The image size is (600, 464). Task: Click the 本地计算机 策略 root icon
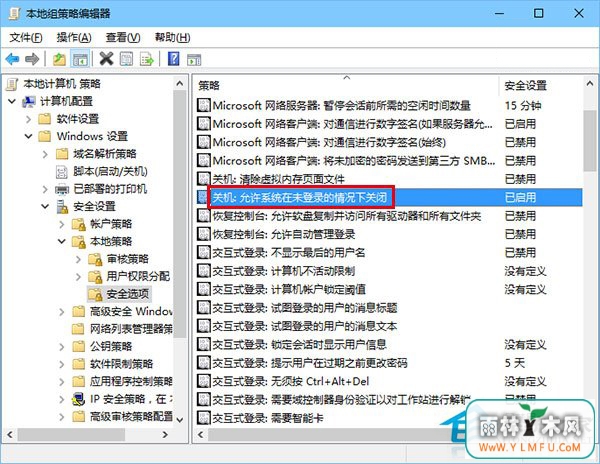click(x=12, y=84)
